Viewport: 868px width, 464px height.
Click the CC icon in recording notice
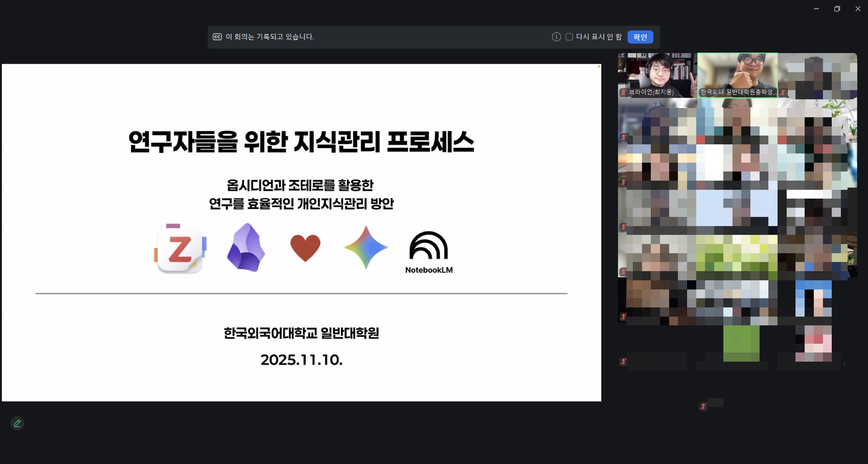click(217, 37)
